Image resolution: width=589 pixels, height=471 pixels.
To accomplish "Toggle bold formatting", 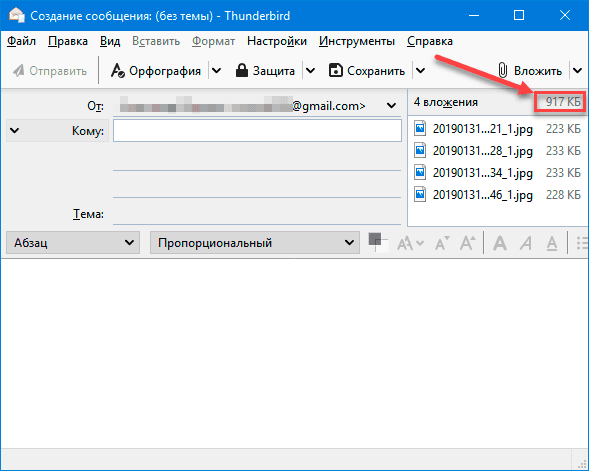I will tap(500, 243).
